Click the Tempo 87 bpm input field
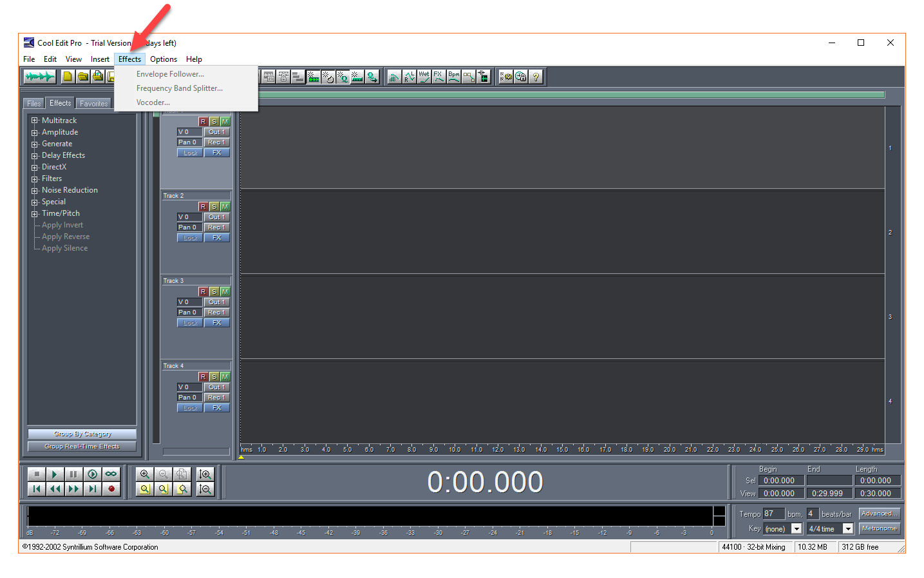924x578 pixels. coord(774,514)
